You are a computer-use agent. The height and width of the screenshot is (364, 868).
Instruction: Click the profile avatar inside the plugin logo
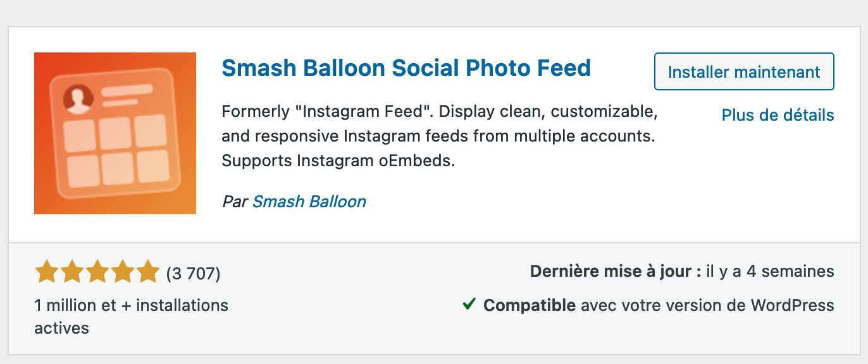(x=78, y=99)
